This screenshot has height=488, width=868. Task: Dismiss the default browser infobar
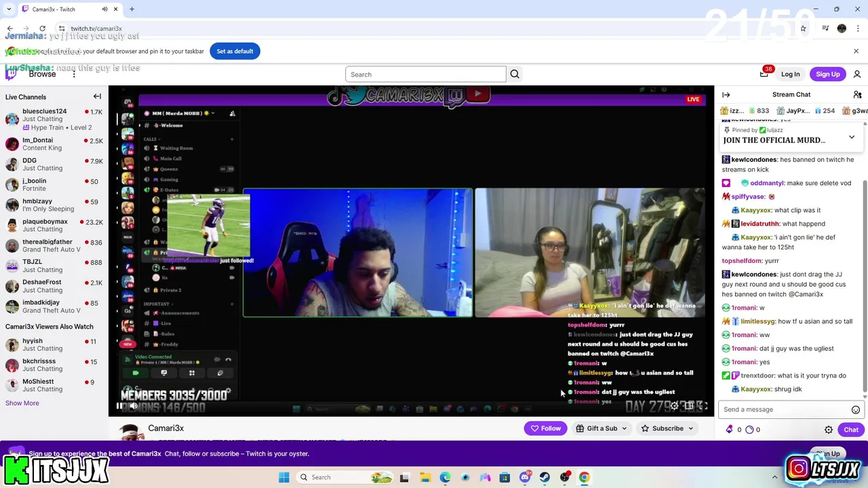pos(856,51)
